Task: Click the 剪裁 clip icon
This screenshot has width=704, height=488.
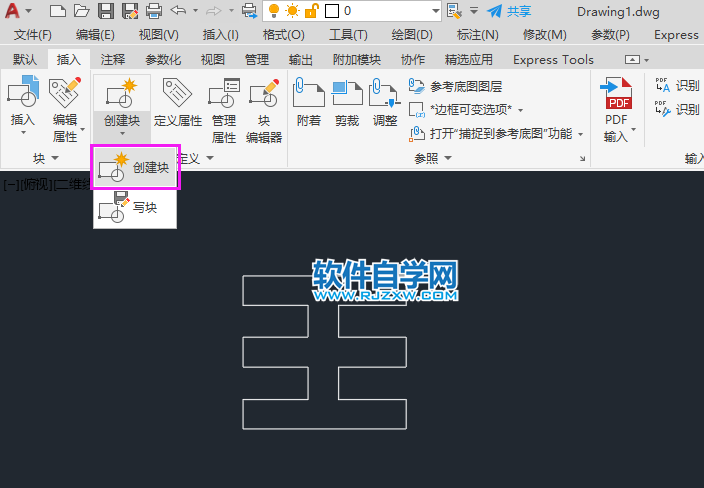Action: point(347,92)
